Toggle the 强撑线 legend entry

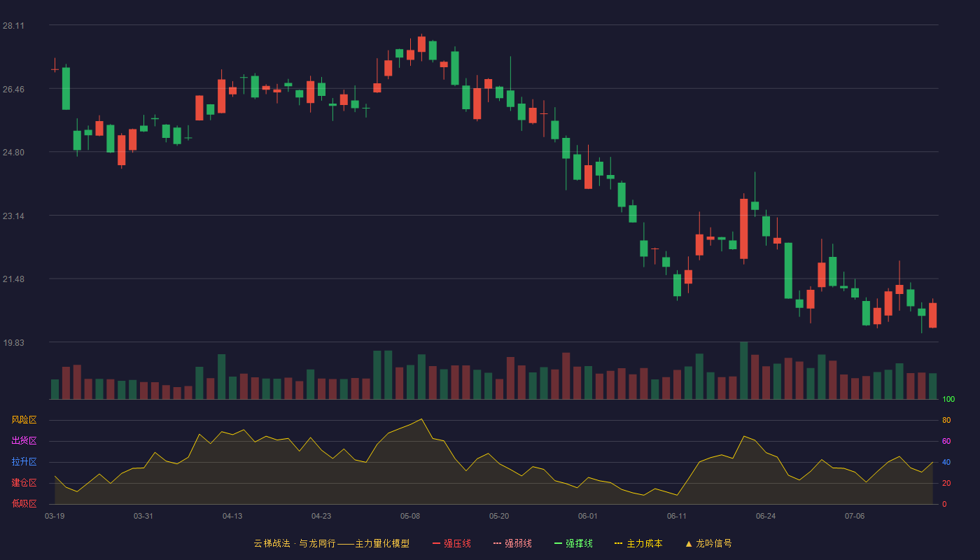(x=573, y=543)
